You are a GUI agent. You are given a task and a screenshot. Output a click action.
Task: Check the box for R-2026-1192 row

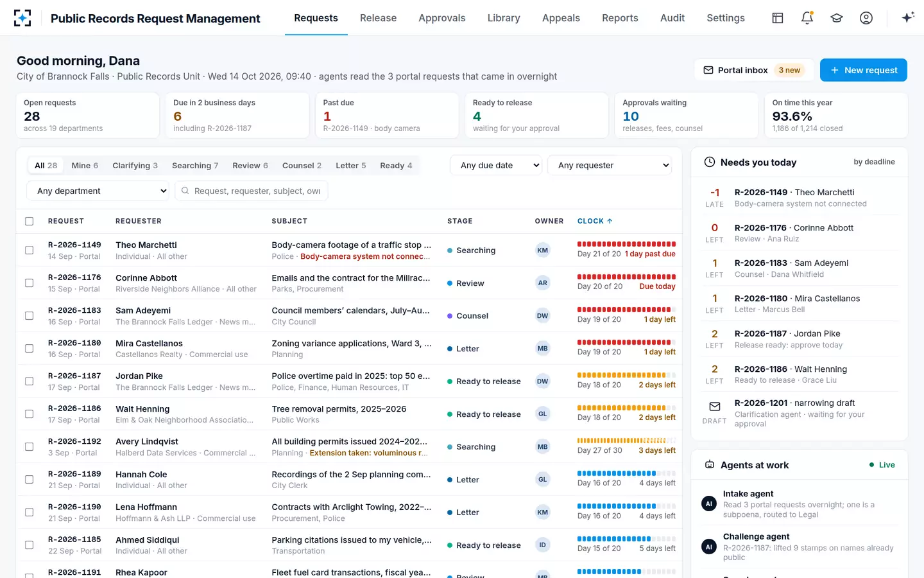point(29,447)
